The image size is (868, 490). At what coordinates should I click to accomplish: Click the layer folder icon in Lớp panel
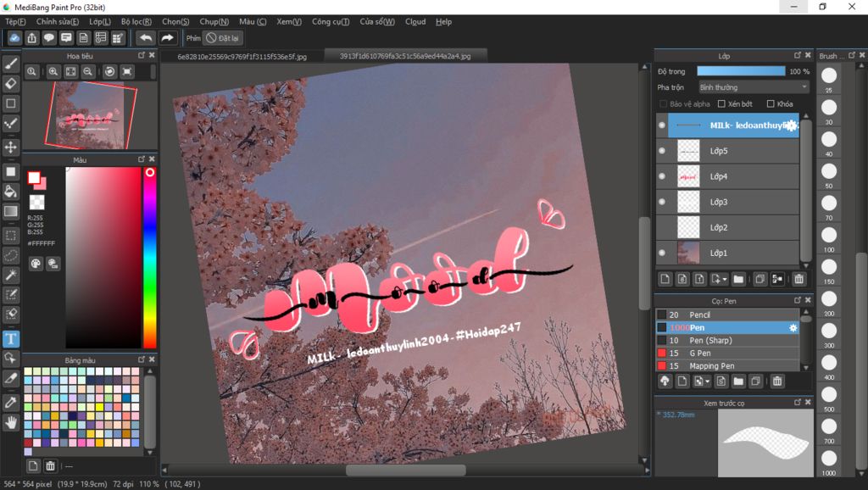[x=738, y=279]
